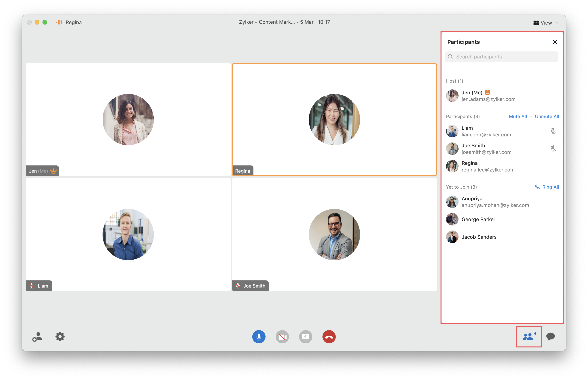
Task: Open meeting settings gear
Action: [60, 337]
